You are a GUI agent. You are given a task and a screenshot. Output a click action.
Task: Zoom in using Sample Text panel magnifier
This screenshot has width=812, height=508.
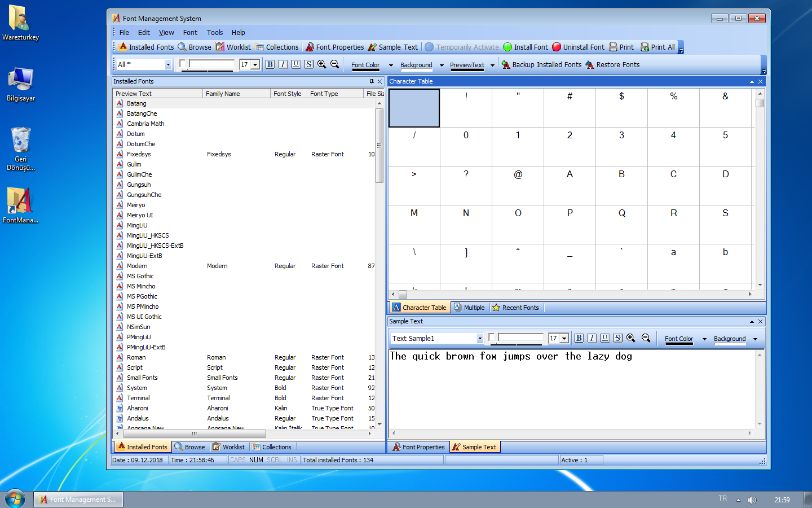pos(631,338)
